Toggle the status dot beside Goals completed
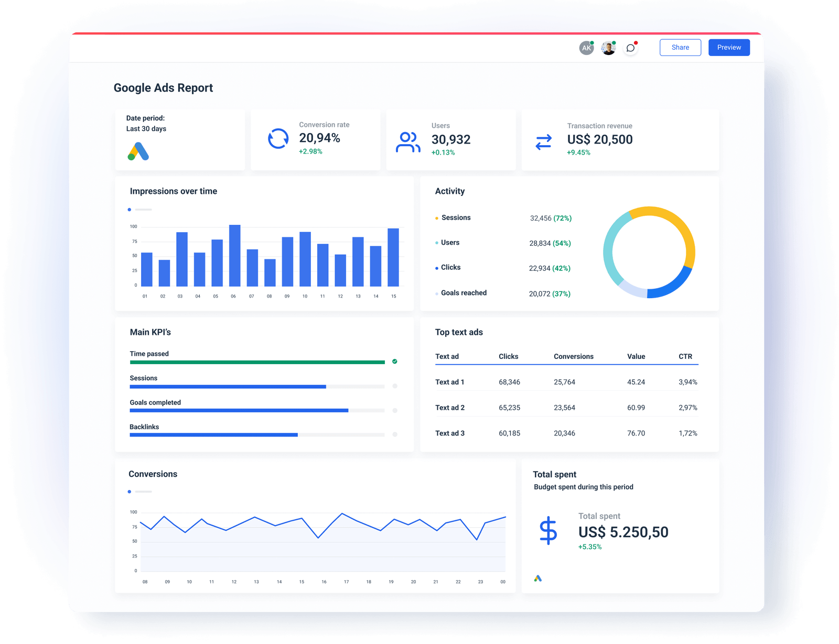Image resolution: width=839 pixels, height=644 pixels. [395, 411]
